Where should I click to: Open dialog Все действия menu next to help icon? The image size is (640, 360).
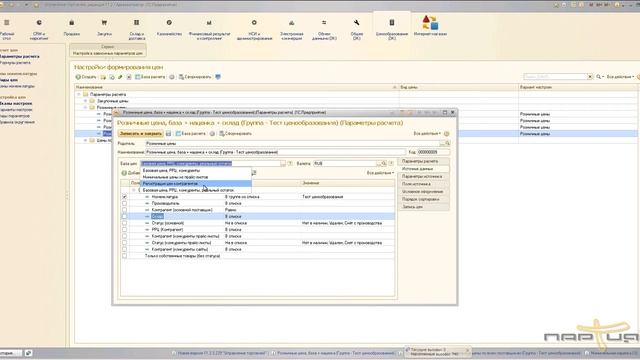click(x=427, y=133)
